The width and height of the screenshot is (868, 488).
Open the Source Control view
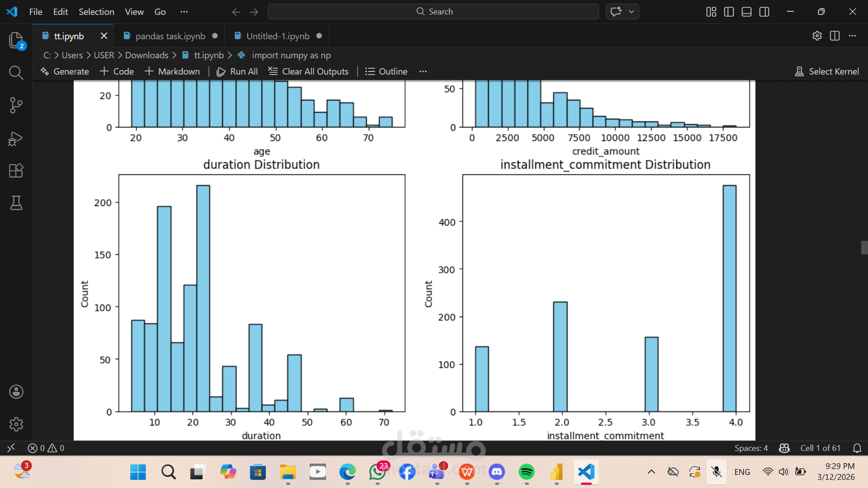point(16,105)
